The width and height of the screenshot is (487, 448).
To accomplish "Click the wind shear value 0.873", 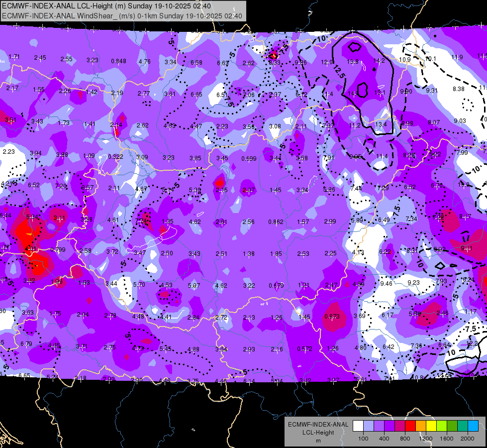I will point(332,317).
